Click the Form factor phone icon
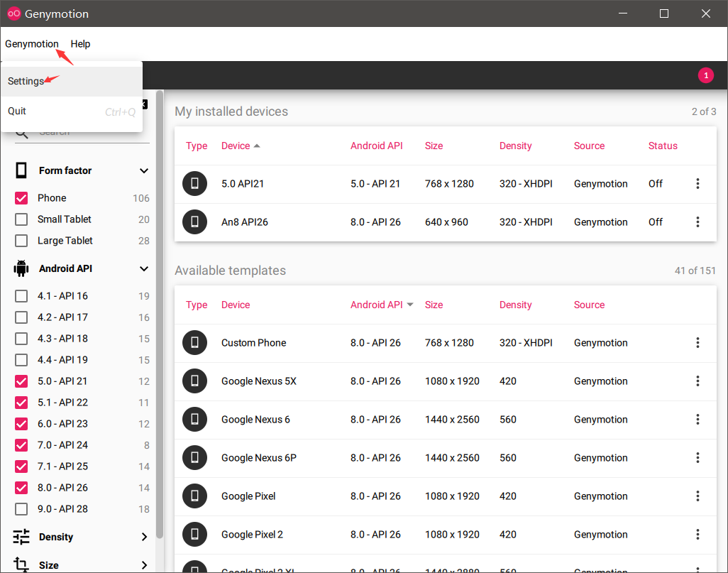Viewport: 728px width, 573px height. [x=21, y=170]
